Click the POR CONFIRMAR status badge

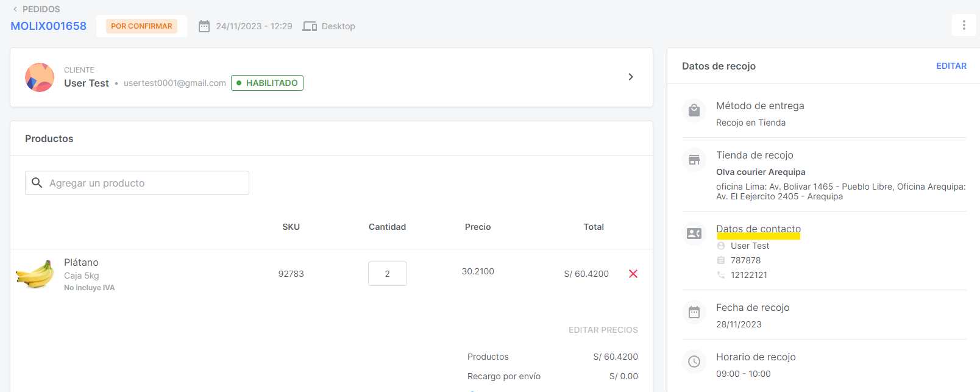coord(141,26)
